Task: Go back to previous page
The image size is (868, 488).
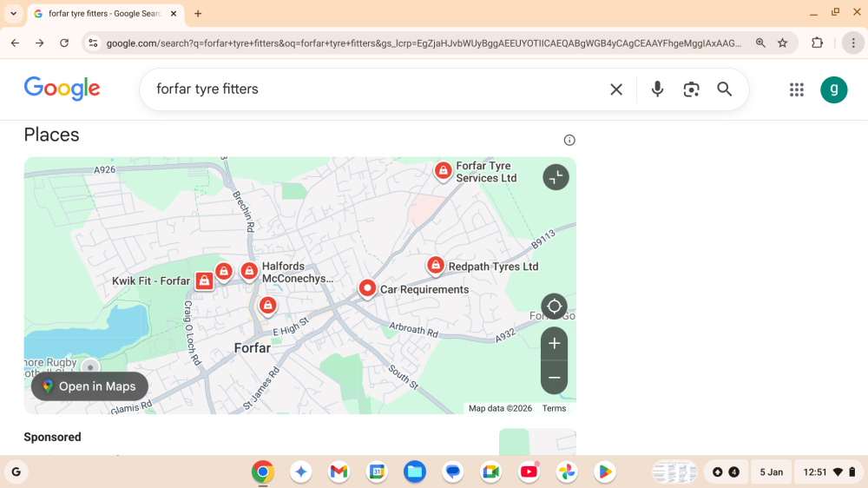Action: point(15,43)
